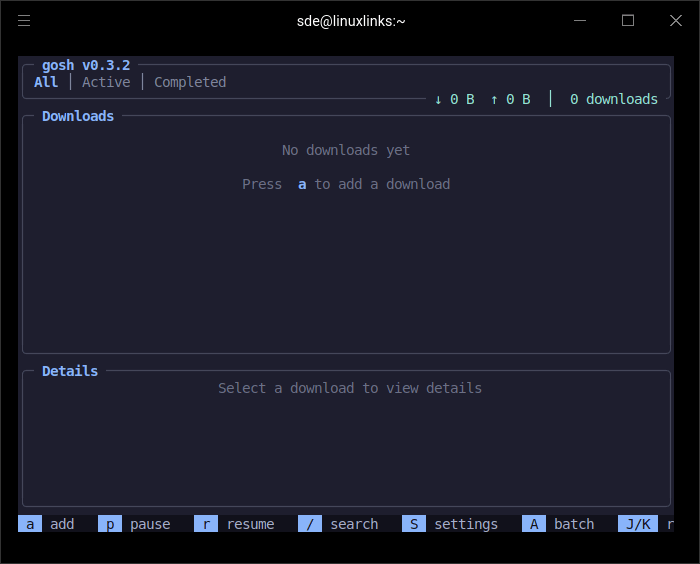Click the 'S' settings key badge

(414, 524)
